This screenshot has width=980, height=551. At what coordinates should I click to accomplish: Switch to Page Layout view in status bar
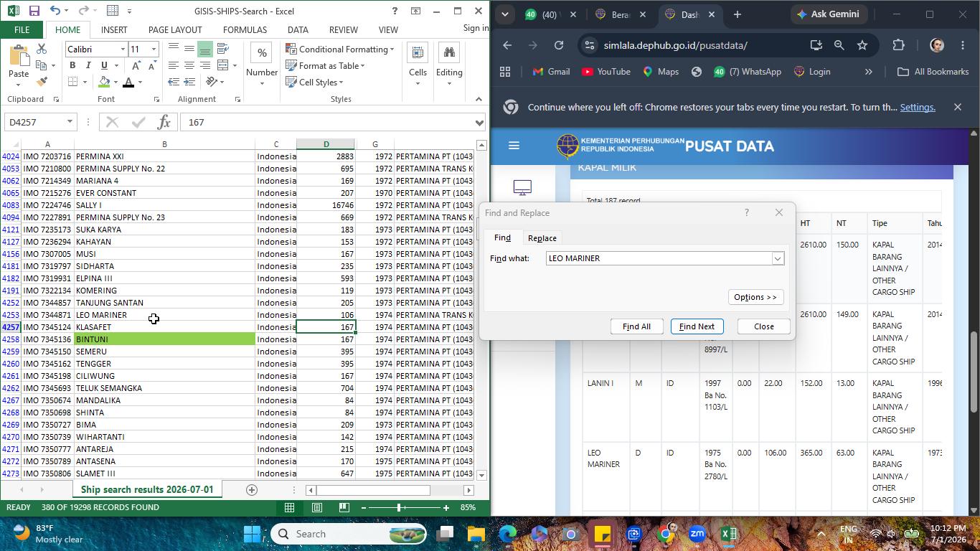point(316,508)
